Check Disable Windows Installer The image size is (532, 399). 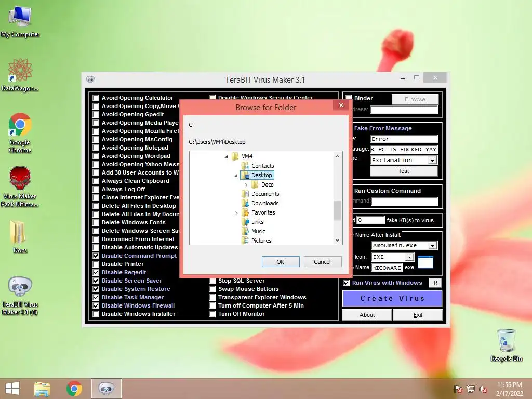(96, 314)
